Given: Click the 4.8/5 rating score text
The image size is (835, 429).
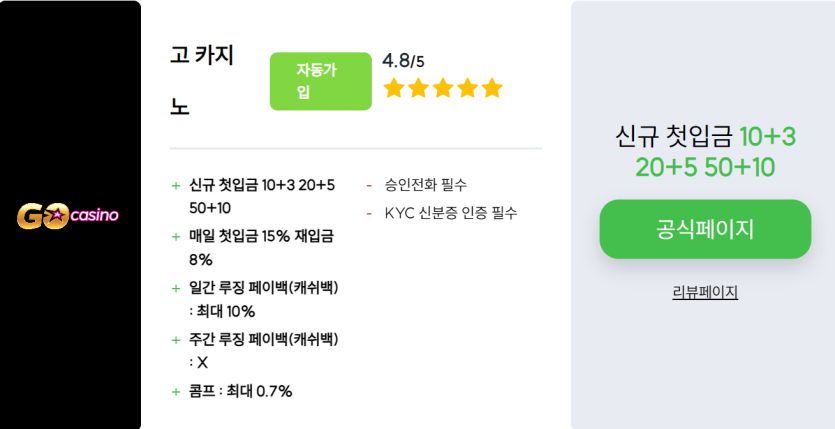Looking at the screenshot, I should tap(403, 61).
